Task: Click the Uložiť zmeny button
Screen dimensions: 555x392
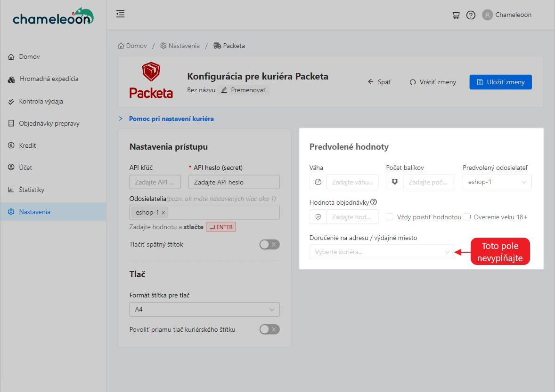Action: 500,82
